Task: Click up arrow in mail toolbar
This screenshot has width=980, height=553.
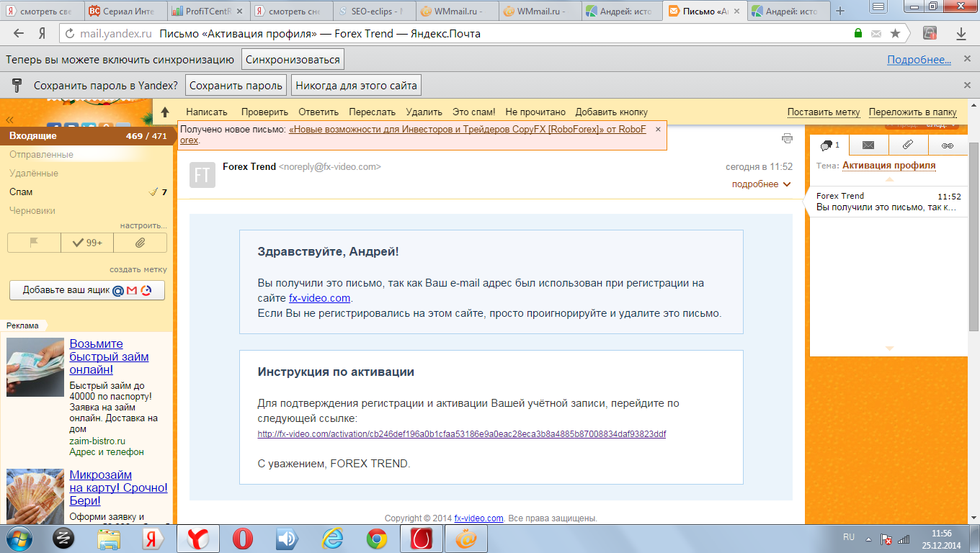Action: (165, 112)
